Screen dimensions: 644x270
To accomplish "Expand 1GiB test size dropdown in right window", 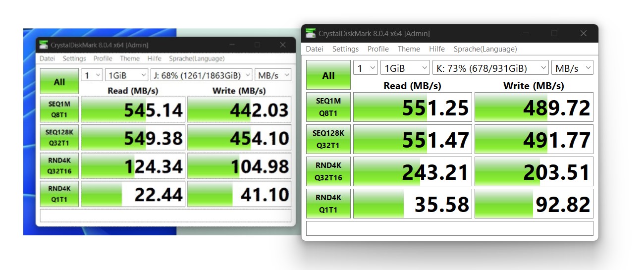I will pyautogui.click(x=405, y=68).
